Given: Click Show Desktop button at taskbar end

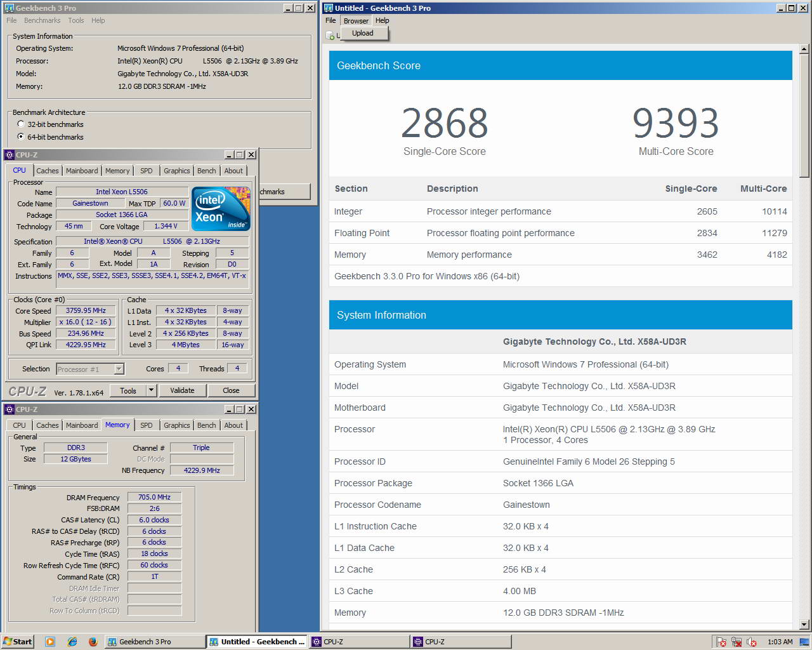Looking at the screenshot, I should coord(806,642).
